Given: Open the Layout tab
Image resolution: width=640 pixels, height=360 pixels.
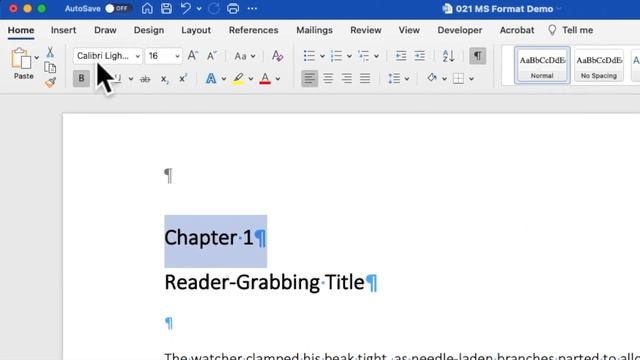Looking at the screenshot, I should tap(196, 30).
